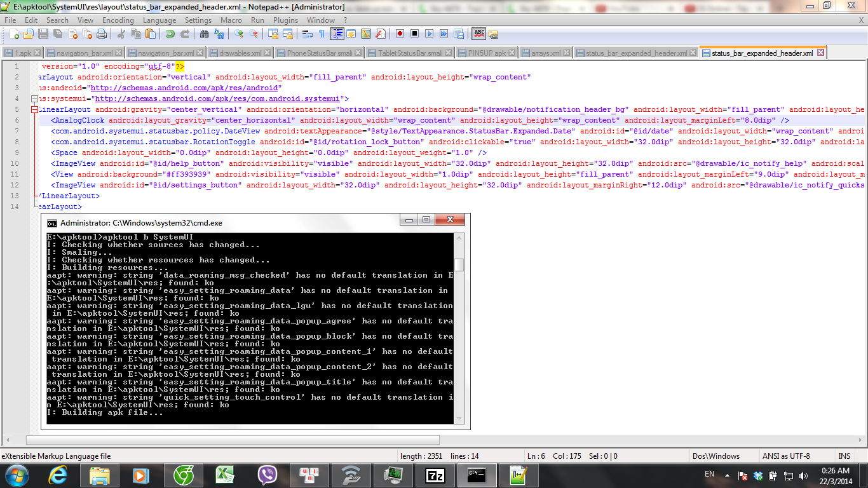Open 7-Zip from the Windows taskbar
The image size is (868, 488).
click(x=435, y=475)
